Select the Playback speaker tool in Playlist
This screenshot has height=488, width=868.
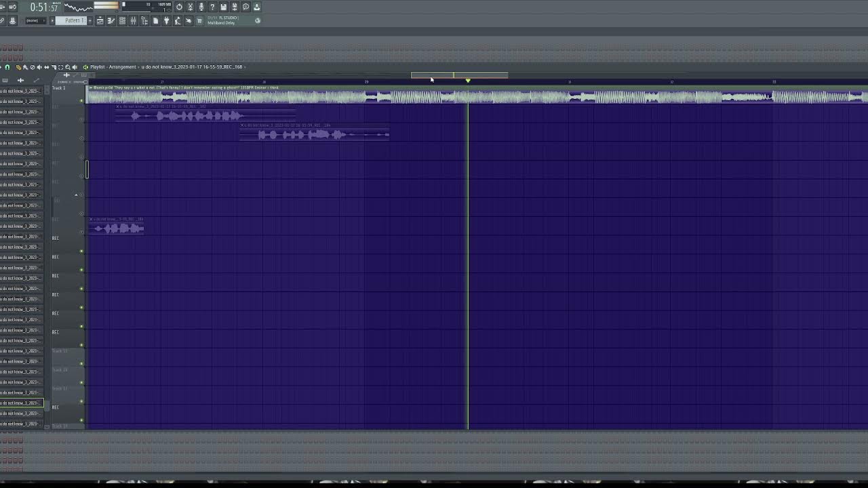pyautogui.click(x=75, y=67)
